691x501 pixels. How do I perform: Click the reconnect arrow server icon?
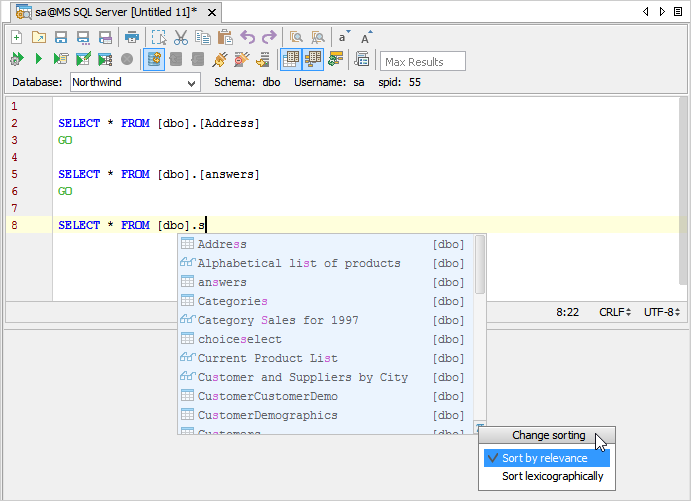[264, 59]
